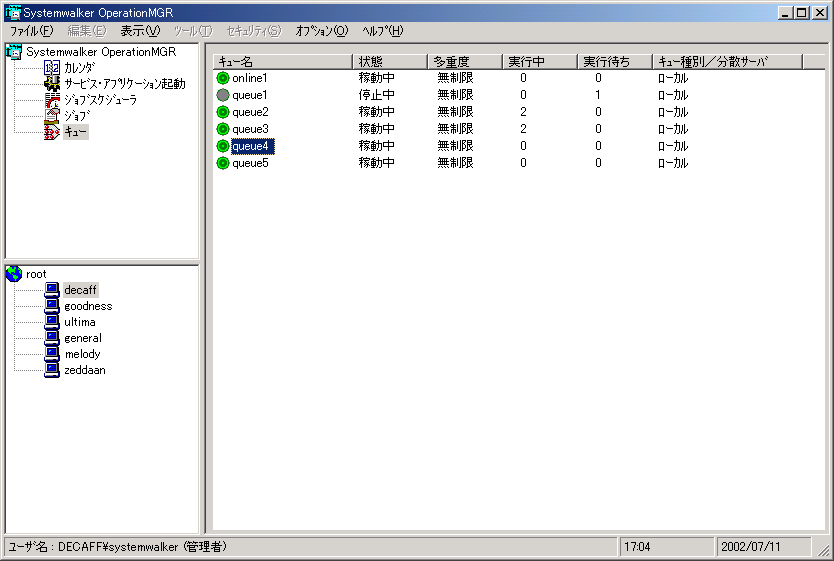Screen dimensions: 834x561
Task: Click the green status icon of online1
Action: click(x=223, y=78)
